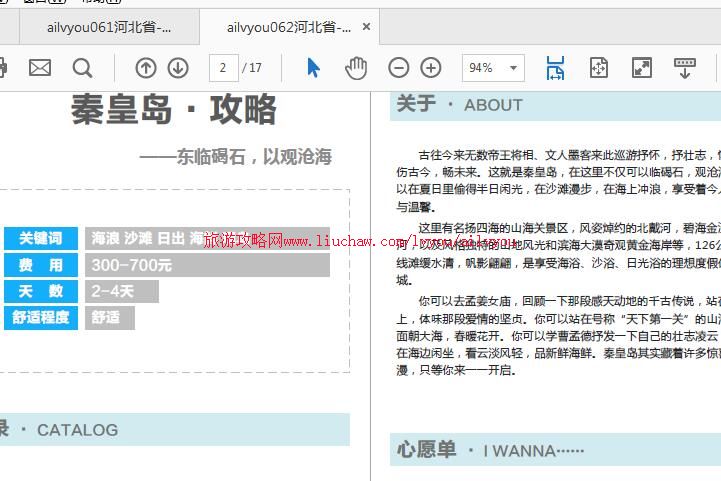Toggle fit one full page view
The image size is (721, 481).
point(598,68)
